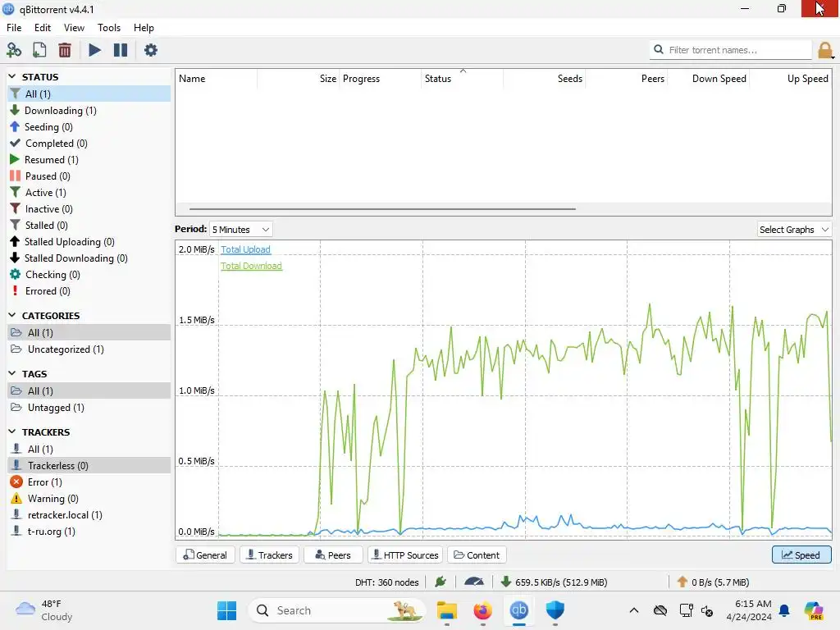Viewport: 840px width, 630px height.
Task: Click the green download speed arrow icon
Action: 505,582
